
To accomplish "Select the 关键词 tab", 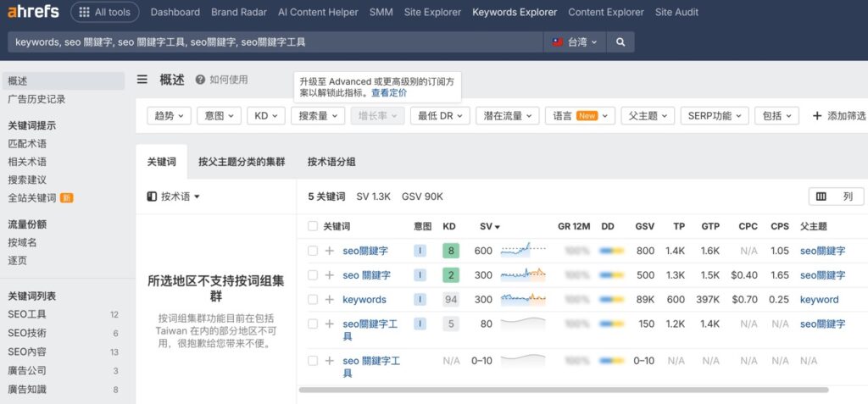I will click(x=161, y=162).
